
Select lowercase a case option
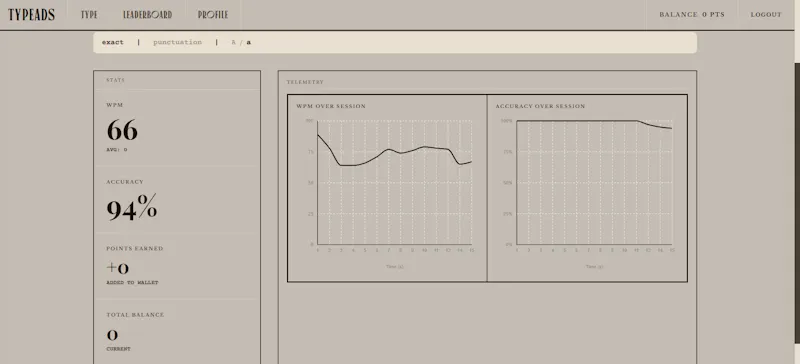coord(248,42)
